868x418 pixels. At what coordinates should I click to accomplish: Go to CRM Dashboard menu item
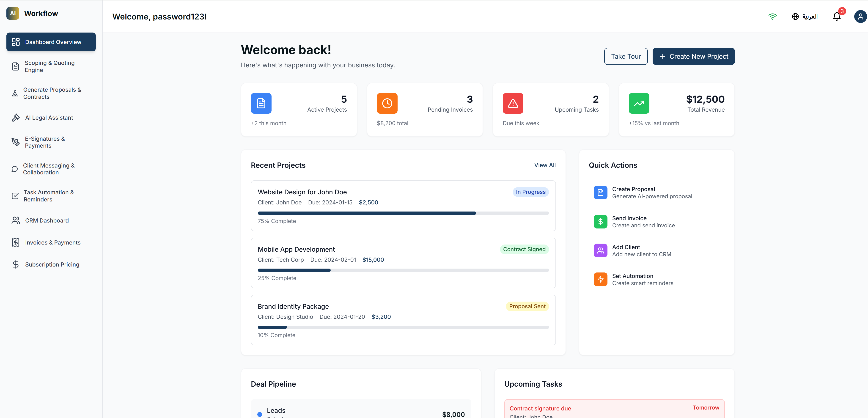(x=47, y=220)
